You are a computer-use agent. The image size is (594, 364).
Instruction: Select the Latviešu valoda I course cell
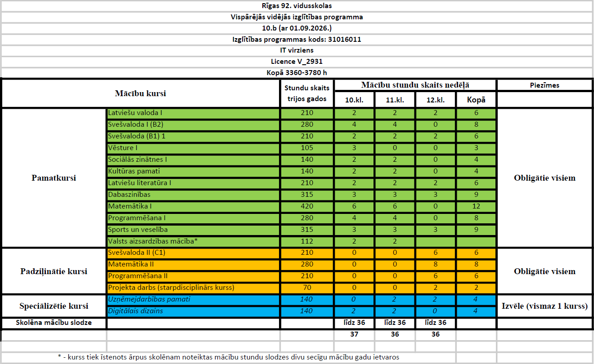pyautogui.click(x=193, y=113)
